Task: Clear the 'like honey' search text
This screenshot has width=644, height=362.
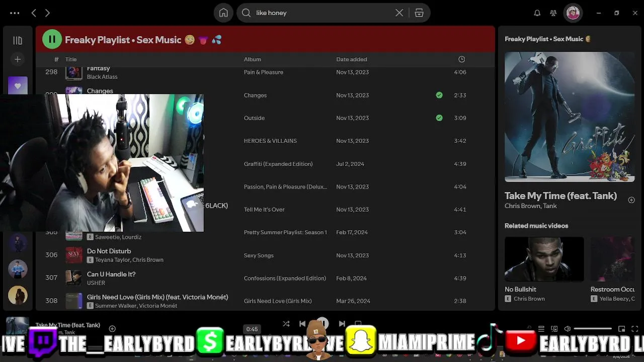Action: click(x=399, y=13)
